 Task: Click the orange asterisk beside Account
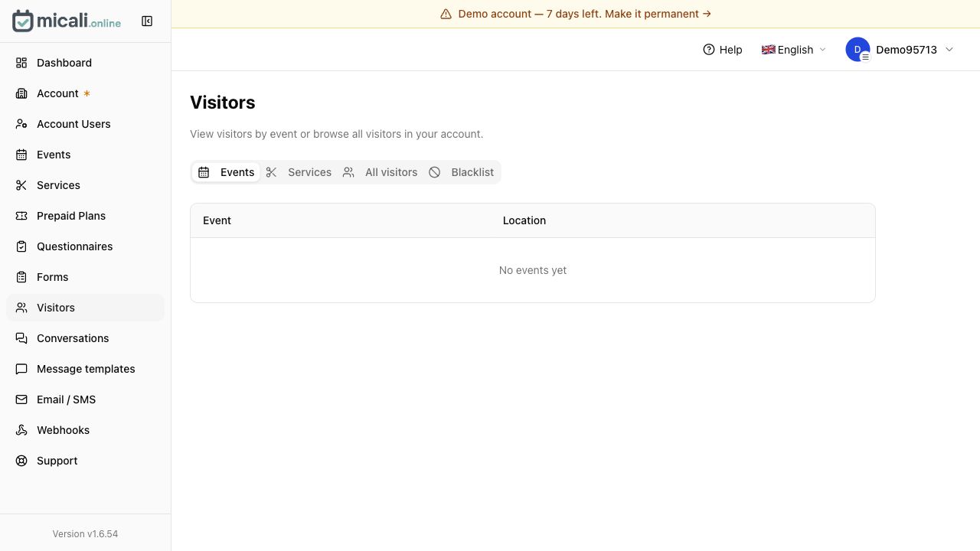coord(87,93)
